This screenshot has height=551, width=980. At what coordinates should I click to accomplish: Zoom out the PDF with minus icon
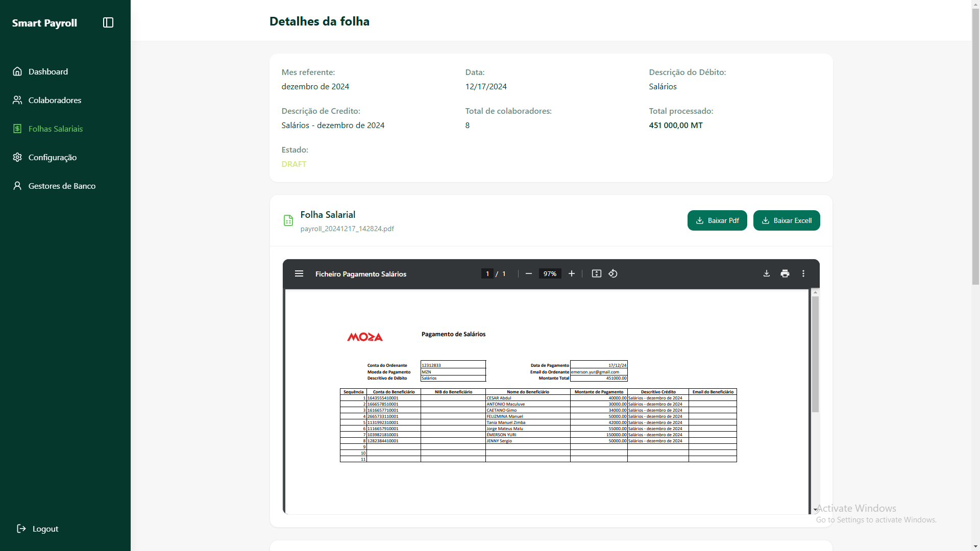tap(529, 274)
